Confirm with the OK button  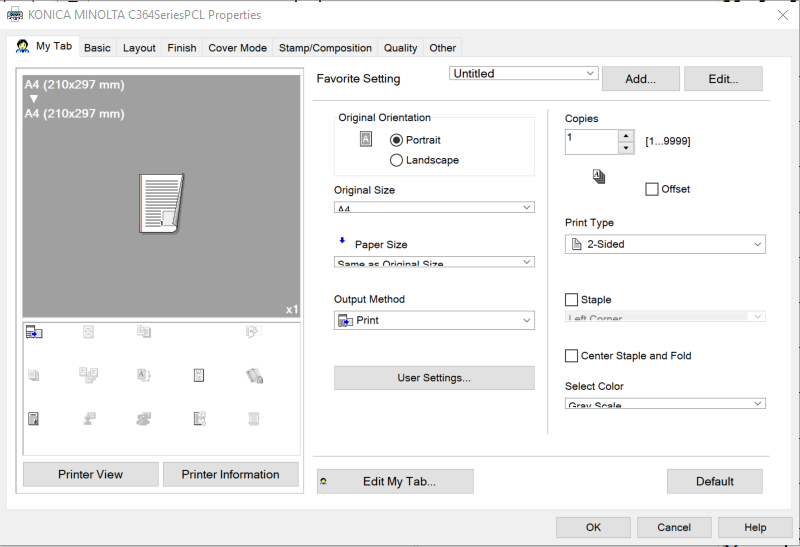(593, 527)
